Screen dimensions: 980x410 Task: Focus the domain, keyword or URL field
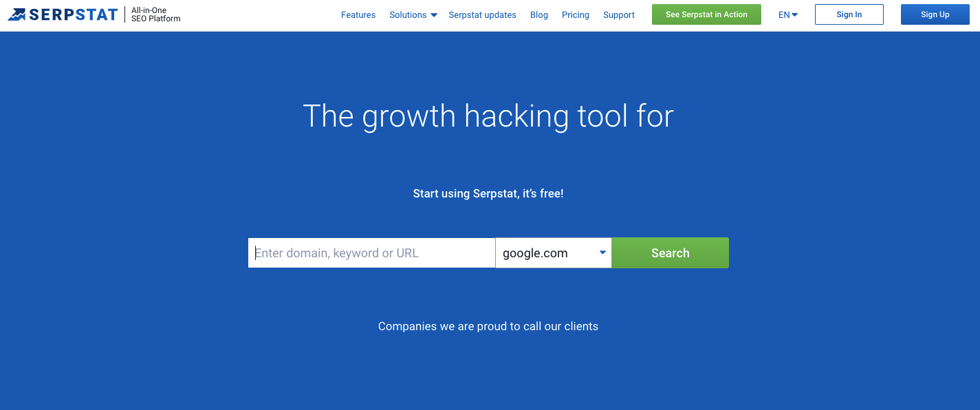coord(371,253)
